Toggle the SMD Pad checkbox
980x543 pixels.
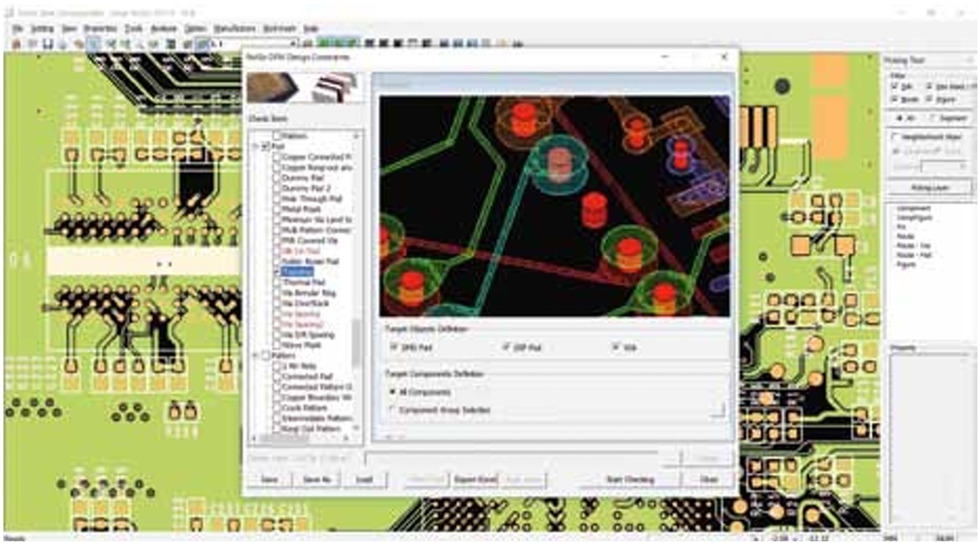[x=394, y=347]
